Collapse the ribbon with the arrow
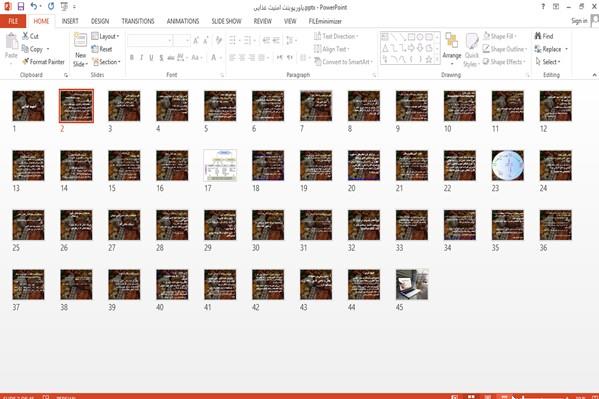This screenshot has width=599, height=399. (594, 75)
